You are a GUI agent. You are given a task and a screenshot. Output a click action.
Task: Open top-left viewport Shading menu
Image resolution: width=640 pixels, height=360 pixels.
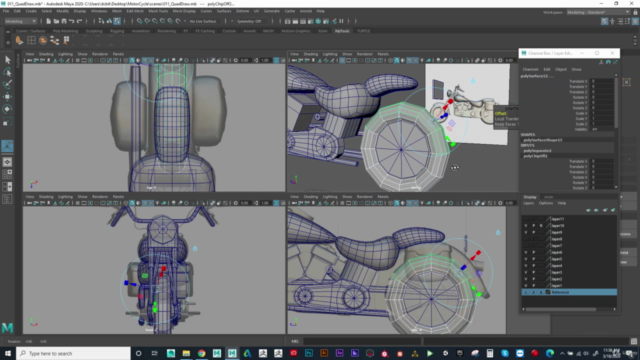coord(46,54)
